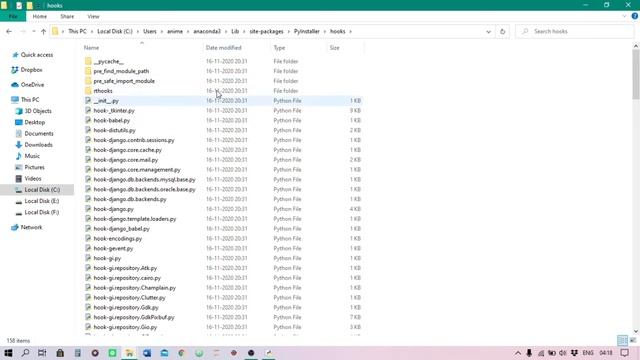
Task: Select hook-django.py file icon
Action: 88,209
